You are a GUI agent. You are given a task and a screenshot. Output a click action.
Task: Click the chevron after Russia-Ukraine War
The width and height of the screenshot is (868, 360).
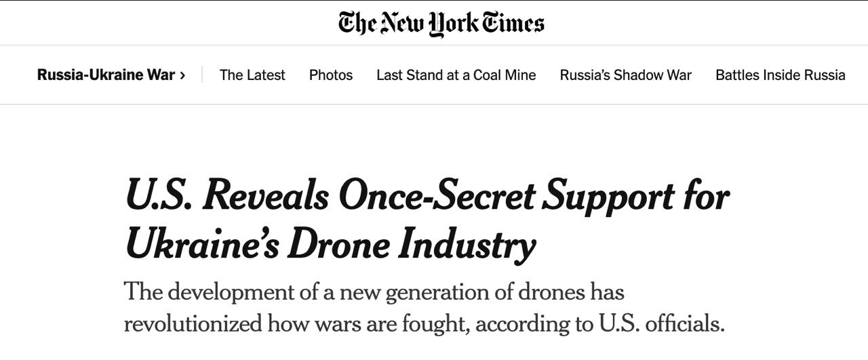[x=182, y=75]
